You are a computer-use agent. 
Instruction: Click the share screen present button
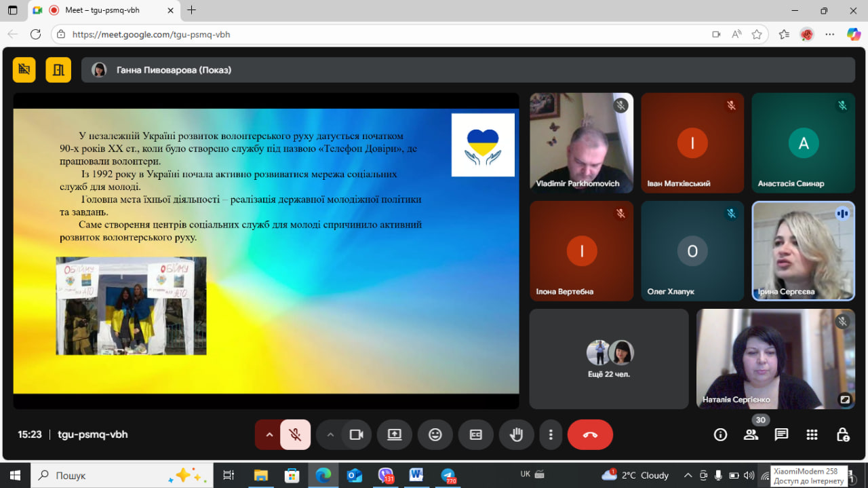[395, 435]
